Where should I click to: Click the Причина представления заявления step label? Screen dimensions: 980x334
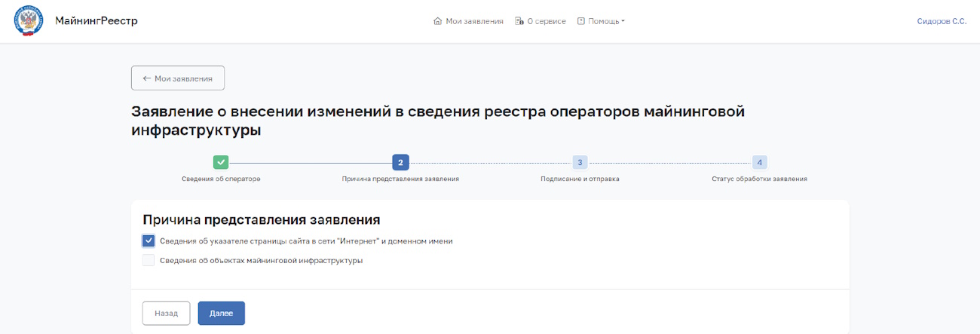(400, 179)
